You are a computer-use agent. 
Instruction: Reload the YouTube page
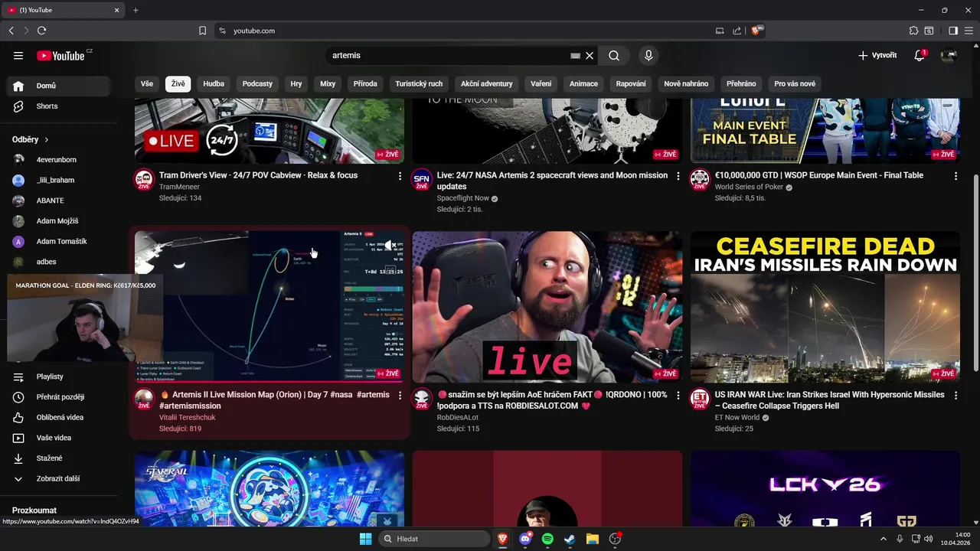(x=41, y=31)
